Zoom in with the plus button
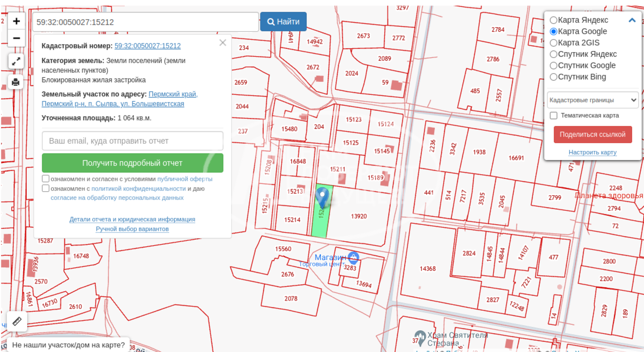Image resolution: width=644 pixels, height=352 pixels. tap(16, 21)
